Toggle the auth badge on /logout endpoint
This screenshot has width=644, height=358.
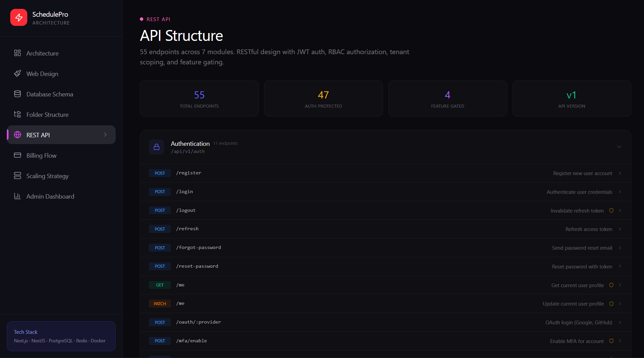(611, 211)
